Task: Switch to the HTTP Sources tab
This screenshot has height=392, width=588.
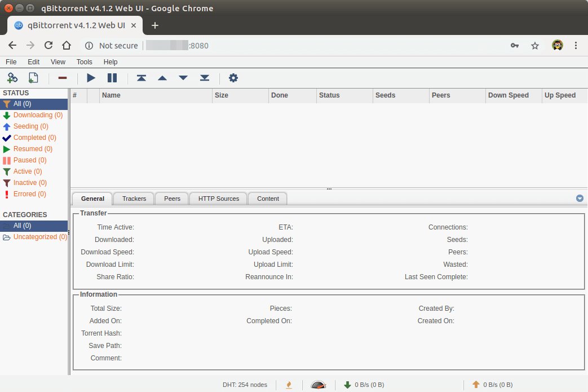Action: click(219, 199)
